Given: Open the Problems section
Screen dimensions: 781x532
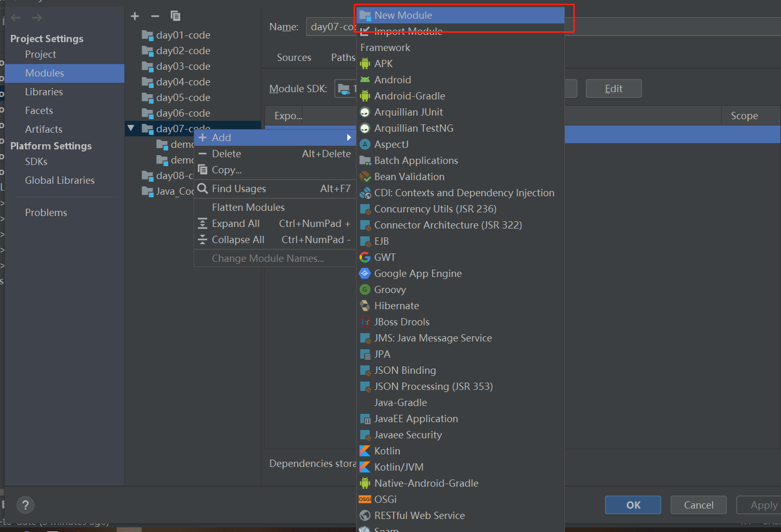Looking at the screenshot, I should tap(46, 212).
